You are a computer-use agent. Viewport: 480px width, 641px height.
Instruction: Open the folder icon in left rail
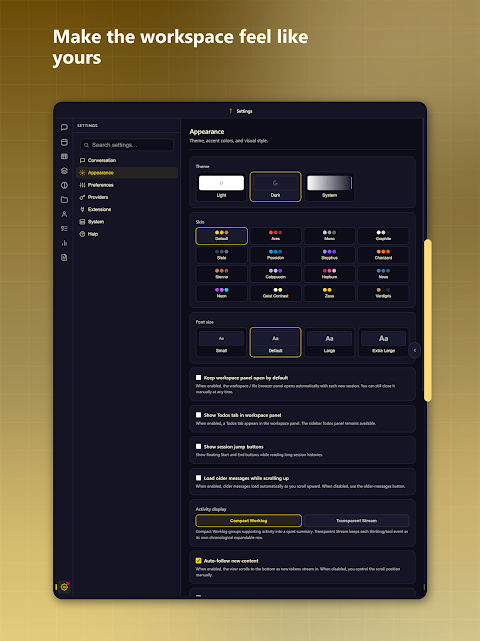[64, 199]
